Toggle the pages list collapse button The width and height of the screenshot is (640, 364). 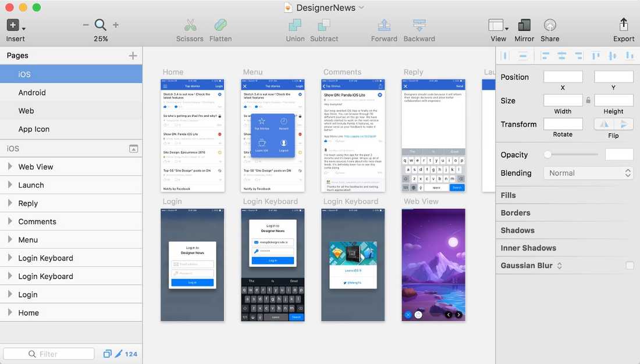pos(133,149)
